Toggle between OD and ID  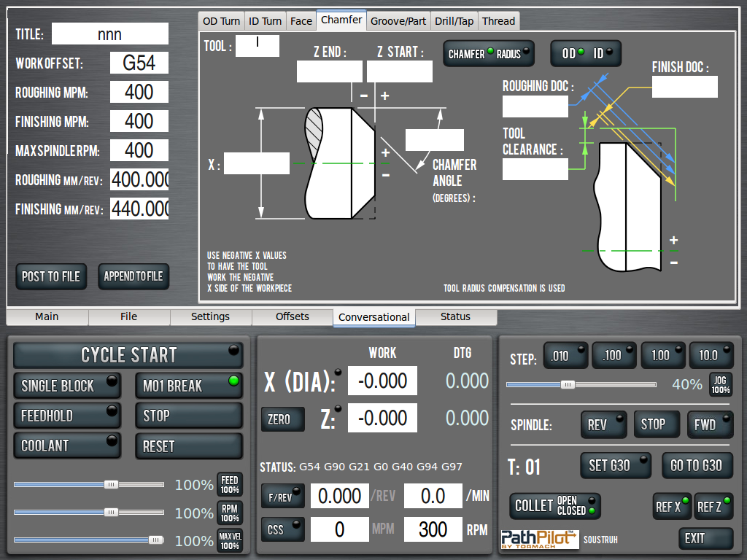click(x=586, y=54)
